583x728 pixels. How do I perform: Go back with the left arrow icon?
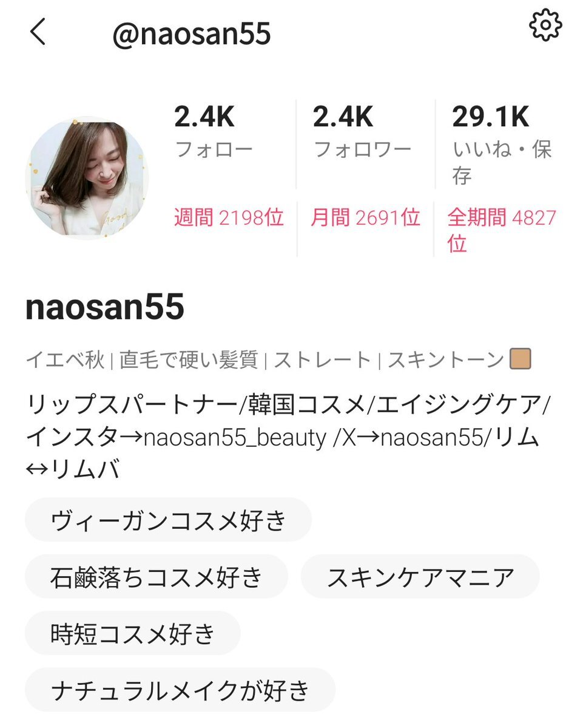point(38,32)
